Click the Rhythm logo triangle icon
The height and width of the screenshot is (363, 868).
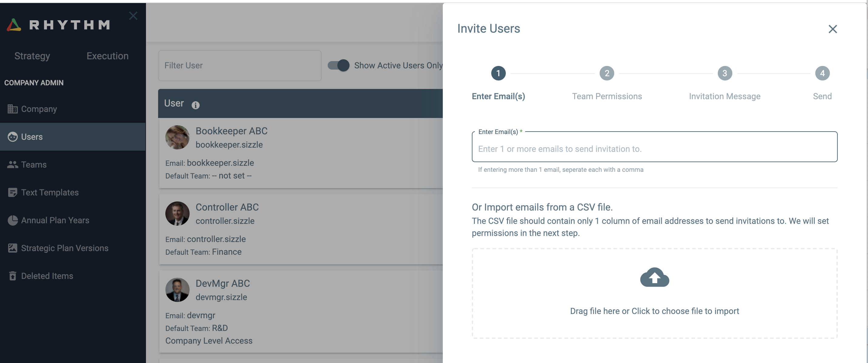(14, 25)
